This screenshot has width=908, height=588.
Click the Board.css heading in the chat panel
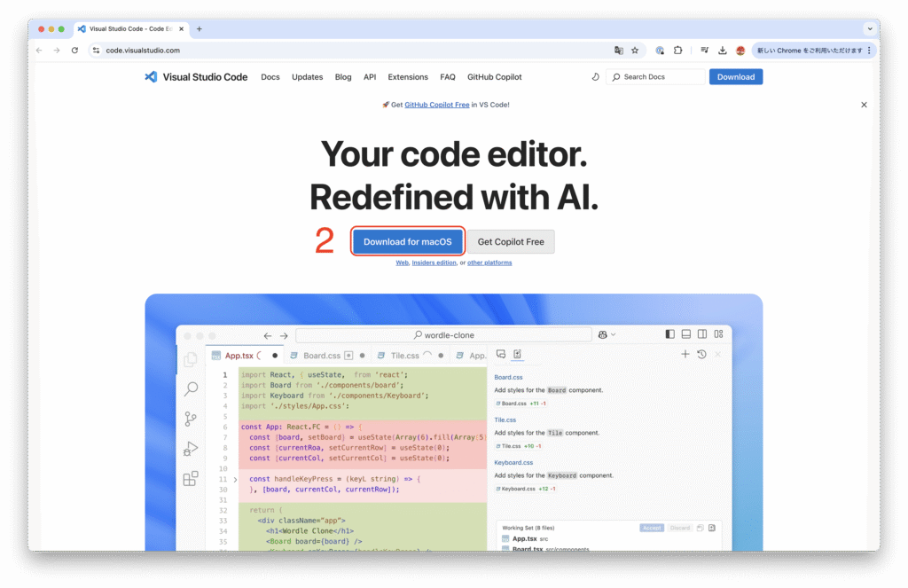click(x=508, y=377)
